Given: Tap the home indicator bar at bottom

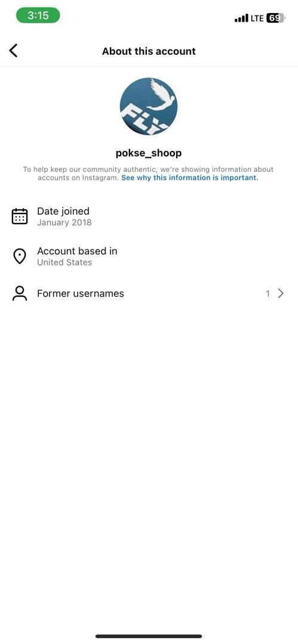Looking at the screenshot, I should click(x=149, y=636).
